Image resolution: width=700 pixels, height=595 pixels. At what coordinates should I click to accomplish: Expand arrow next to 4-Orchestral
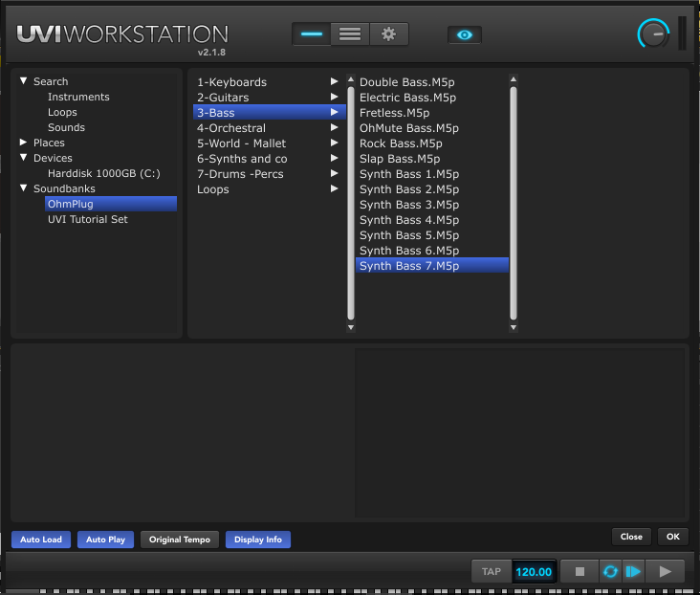(334, 127)
